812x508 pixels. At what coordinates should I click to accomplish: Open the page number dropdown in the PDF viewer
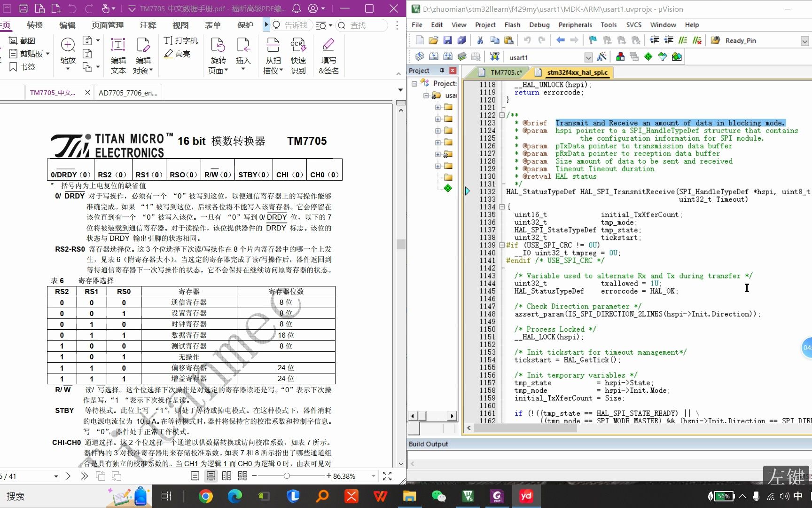[x=56, y=476]
